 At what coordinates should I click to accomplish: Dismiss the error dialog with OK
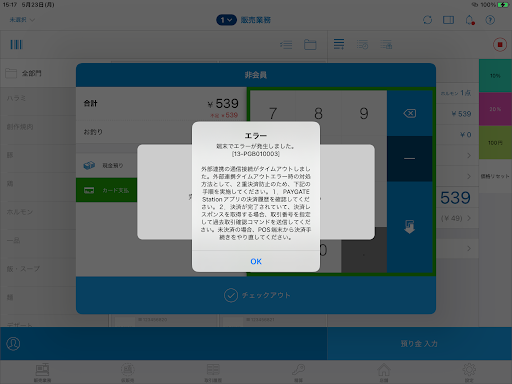pos(256,261)
